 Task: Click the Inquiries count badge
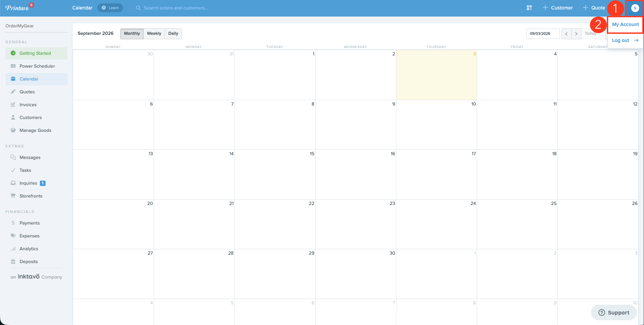[x=43, y=183]
